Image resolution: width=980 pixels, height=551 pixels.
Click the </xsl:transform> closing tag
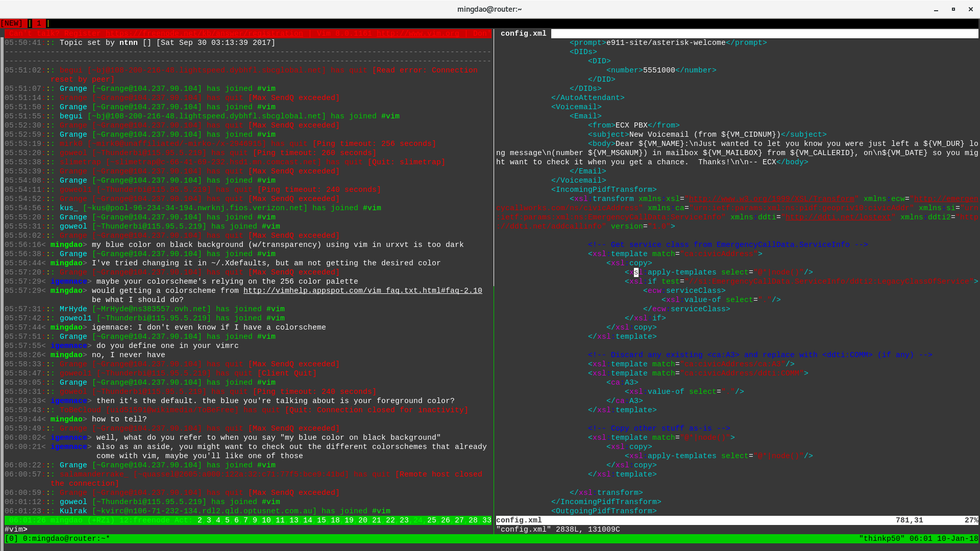point(606,493)
